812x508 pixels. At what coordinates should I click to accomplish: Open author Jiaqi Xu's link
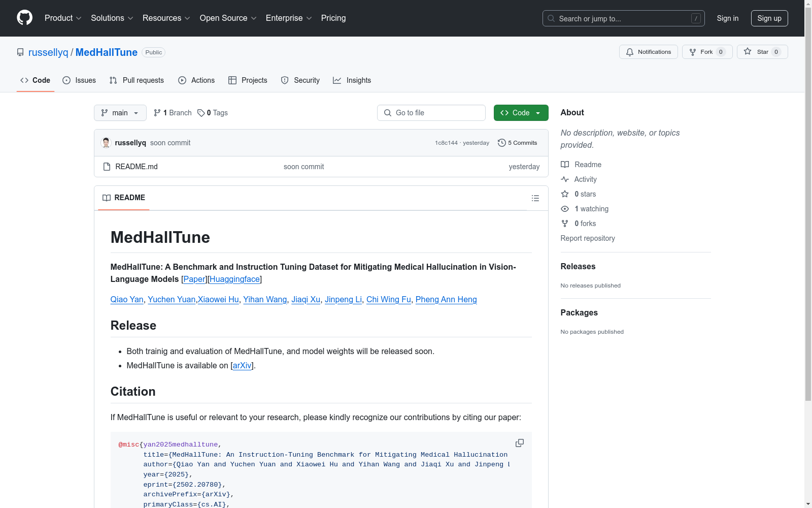click(x=306, y=299)
